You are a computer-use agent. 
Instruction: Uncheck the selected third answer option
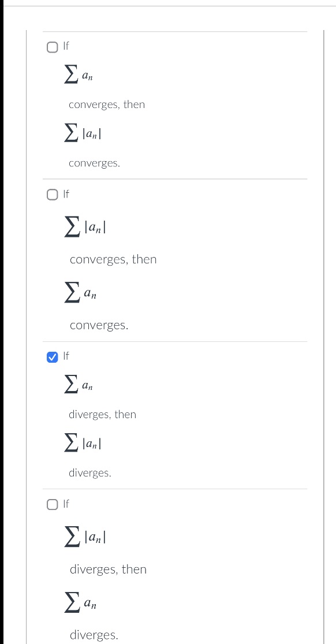(x=52, y=356)
